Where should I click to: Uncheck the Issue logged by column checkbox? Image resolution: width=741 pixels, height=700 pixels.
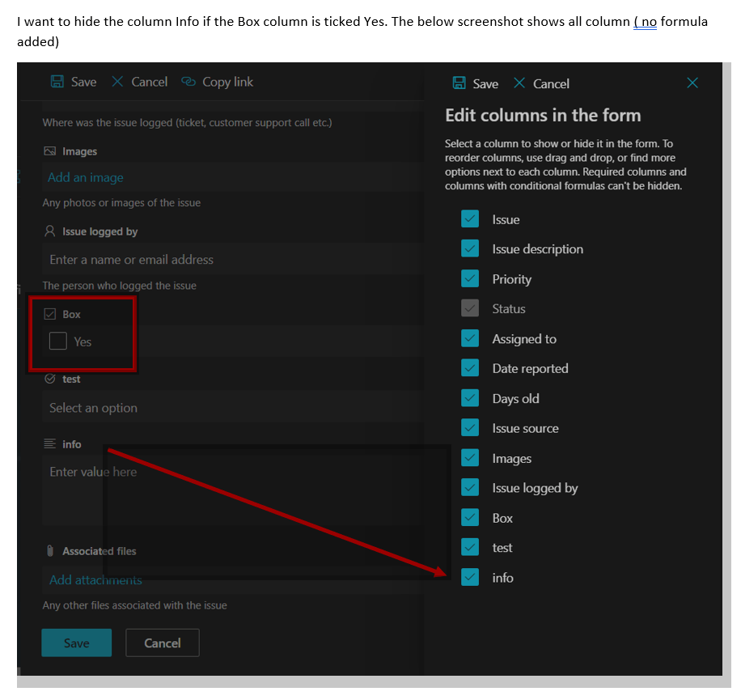470,488
